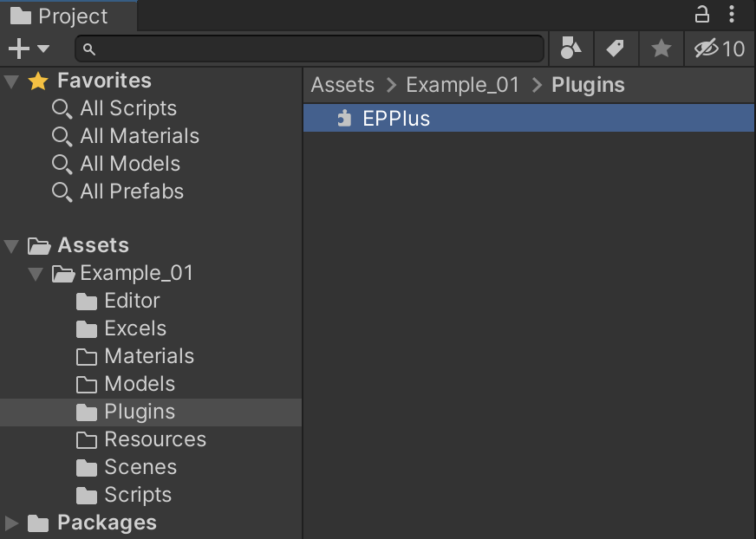Open the Materials folder
This screenshot has width=756, height=539.
(149, 356)
